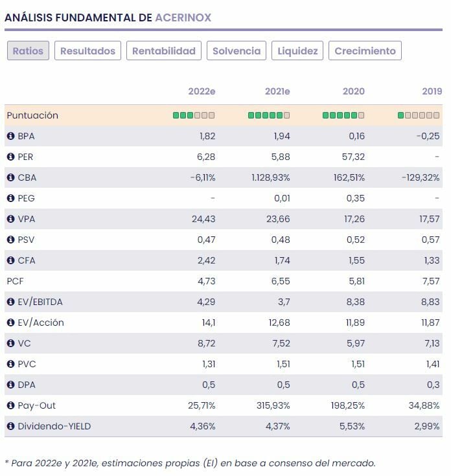
Task: Click the info icon beside BPA
Action: (10, 136)
